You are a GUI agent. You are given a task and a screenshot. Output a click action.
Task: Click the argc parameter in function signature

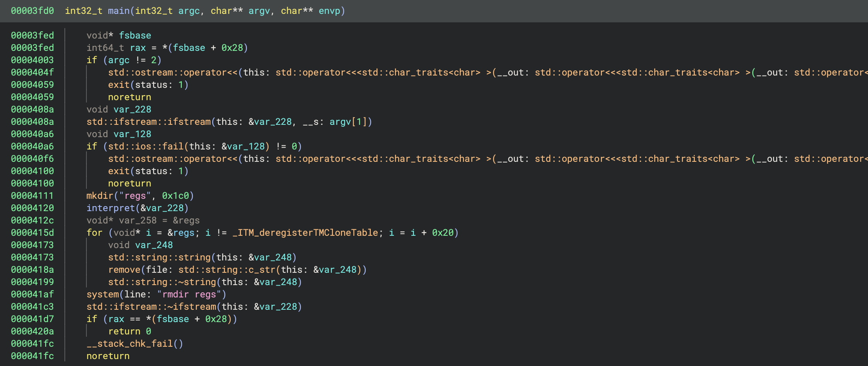click(x=189, y=11)
